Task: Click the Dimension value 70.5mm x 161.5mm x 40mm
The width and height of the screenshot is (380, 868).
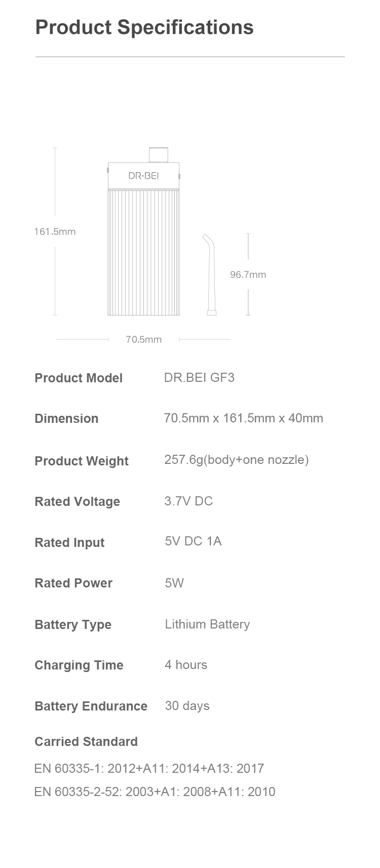Action: point(244,418)
